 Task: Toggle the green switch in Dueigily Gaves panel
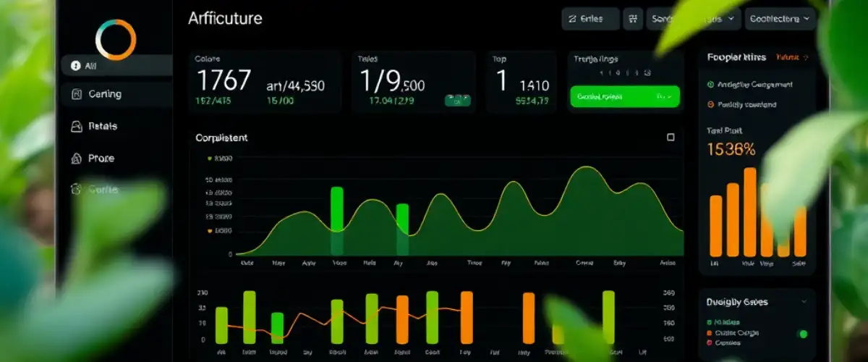click(801, 334)
